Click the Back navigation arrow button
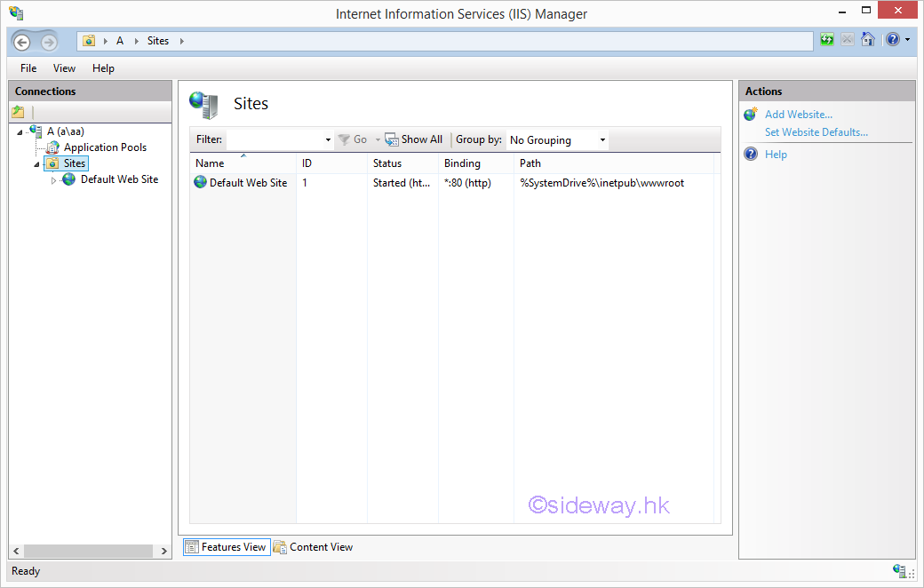 tap(22, 42)
